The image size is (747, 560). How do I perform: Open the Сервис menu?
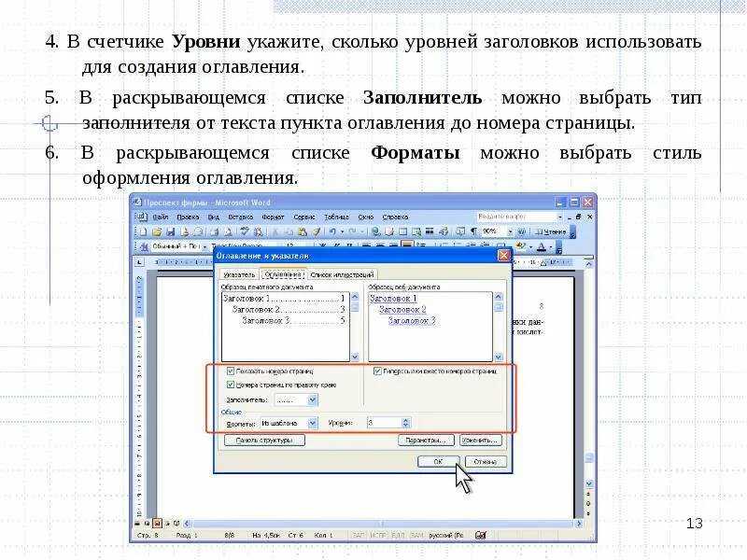(x=304, y=217)
